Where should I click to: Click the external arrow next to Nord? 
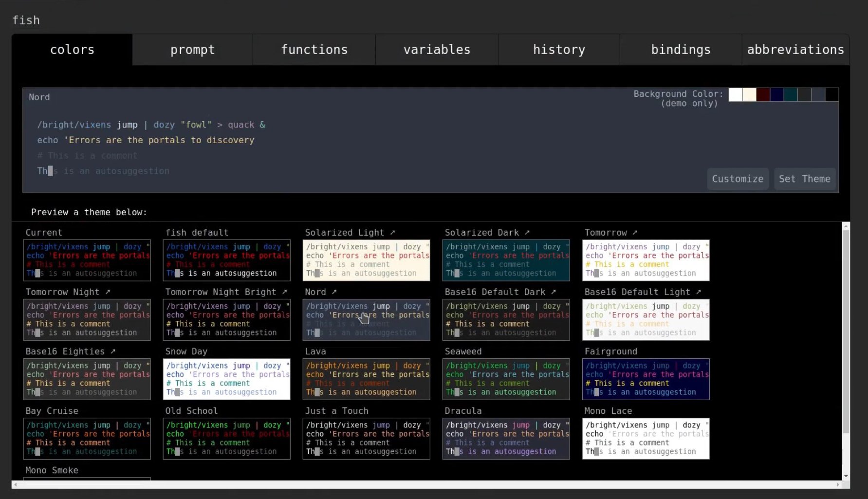click(334, 292)
